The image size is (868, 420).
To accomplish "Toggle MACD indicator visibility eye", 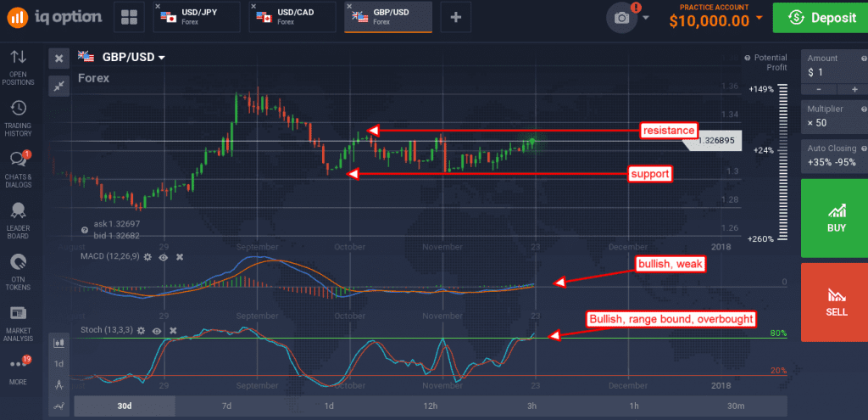I will [164, 257].
